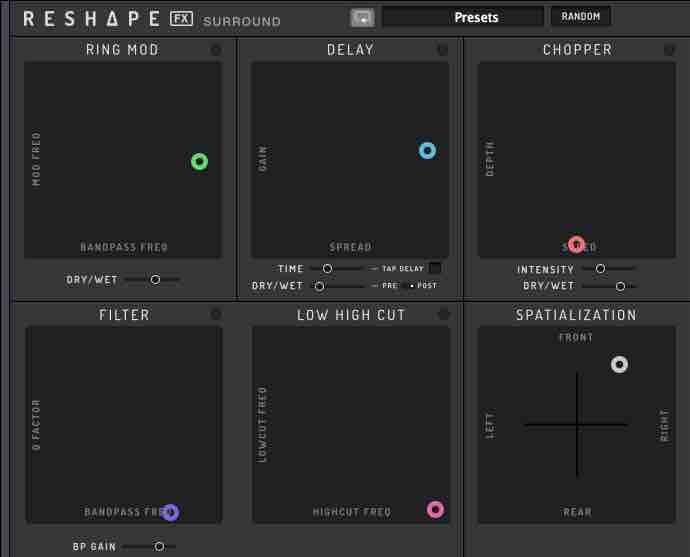Click the LEFT label in Spatialization

[x=490, y=425]
